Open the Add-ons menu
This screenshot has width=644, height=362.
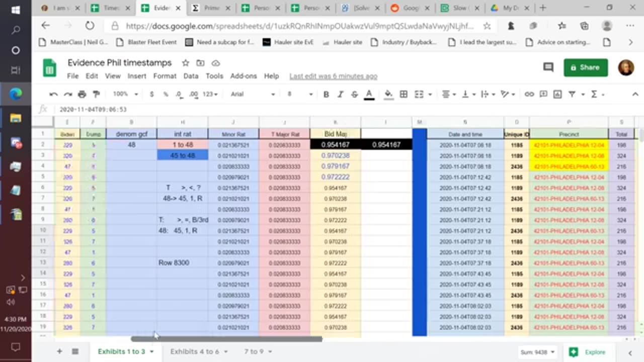[244, 76]
